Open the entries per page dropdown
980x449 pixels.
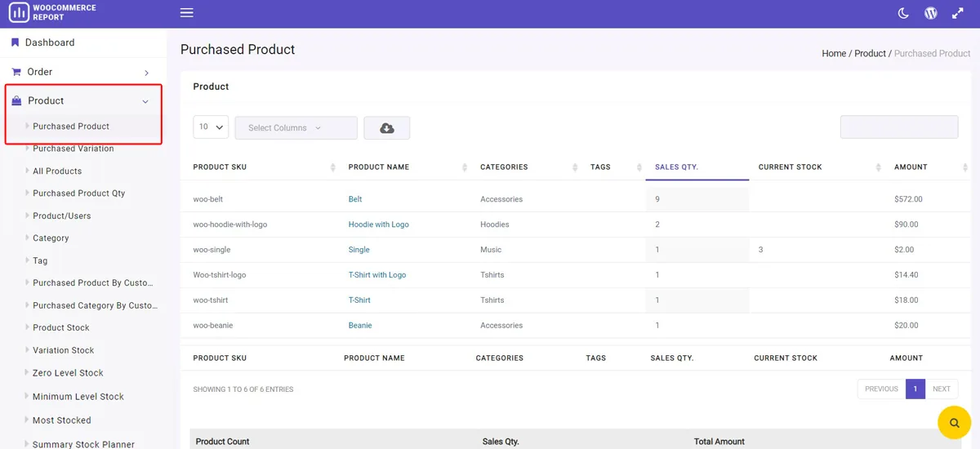coord(211,127)
